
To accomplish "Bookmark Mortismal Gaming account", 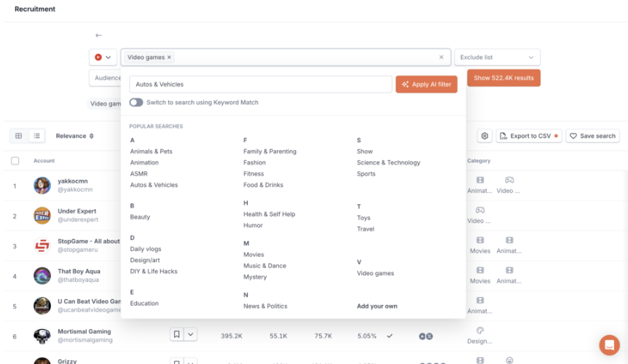I will point(176,334).
